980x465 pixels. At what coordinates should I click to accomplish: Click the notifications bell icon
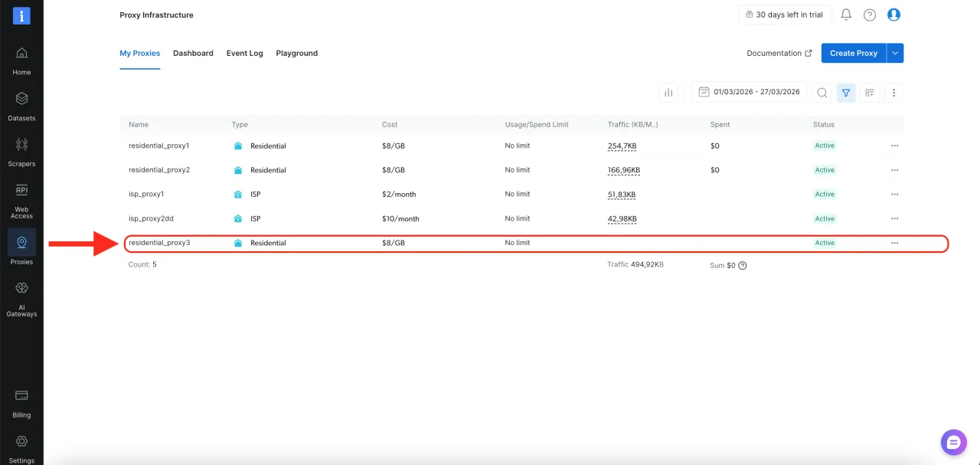click(x=846, y=15)
